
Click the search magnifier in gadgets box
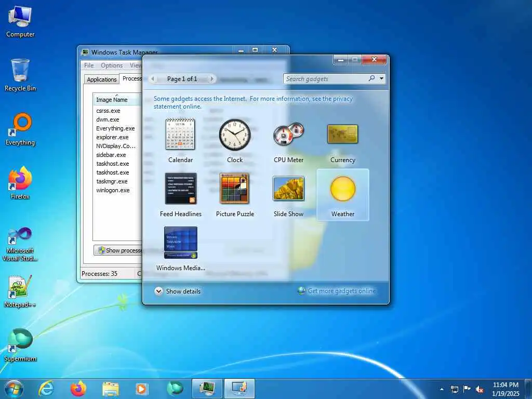[x=371, y=78]
